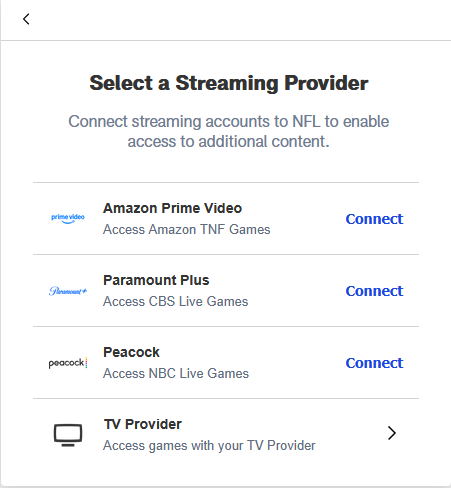Image resolution: width=451 pixels, height=488 pixels.
Task: Click 'Access NBC Live Games' subtitle
Action: click(x=176, y=373)
